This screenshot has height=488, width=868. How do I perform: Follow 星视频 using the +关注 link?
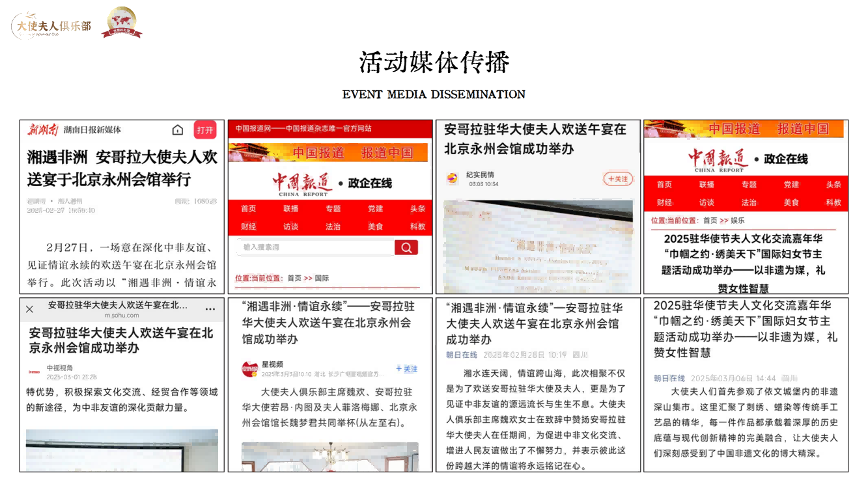[407, 369]
